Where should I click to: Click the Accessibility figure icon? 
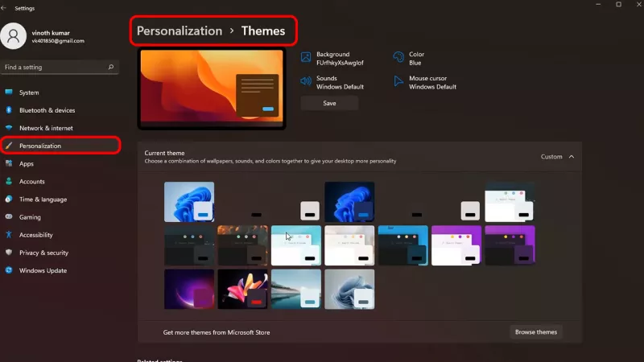pyautogui.click(x=9, y=234)
